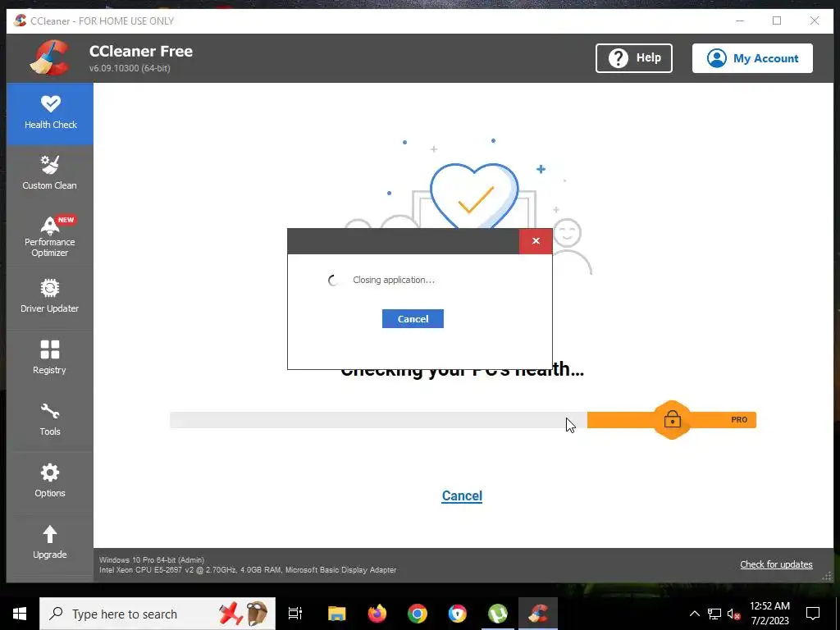Click the muted volume tray icon

[733, 614]
